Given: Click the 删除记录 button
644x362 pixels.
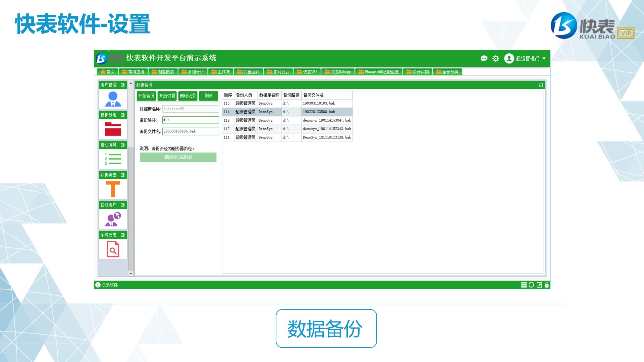Looking at the screenshot, I should (188, 96).
